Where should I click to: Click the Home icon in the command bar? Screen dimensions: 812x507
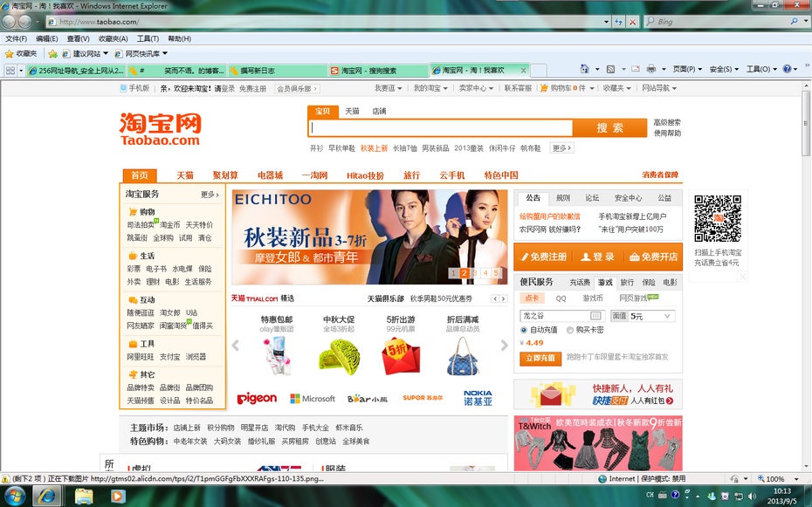click(585, 69)
